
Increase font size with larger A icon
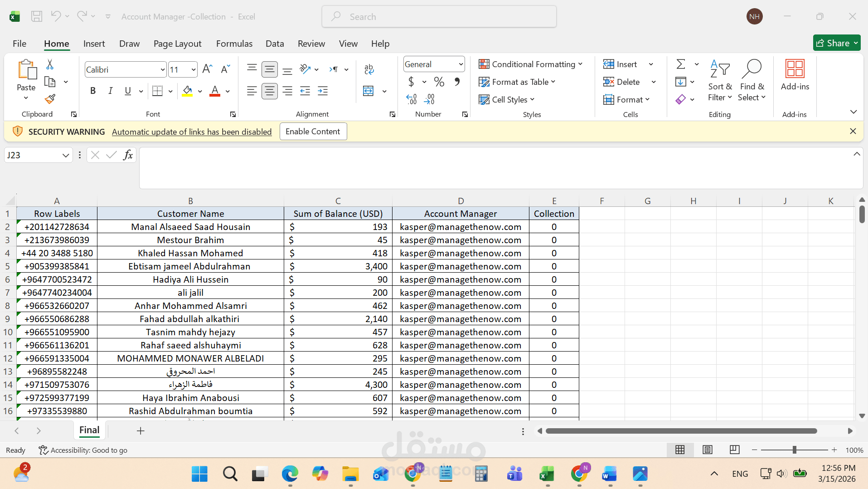click(207, 69)
